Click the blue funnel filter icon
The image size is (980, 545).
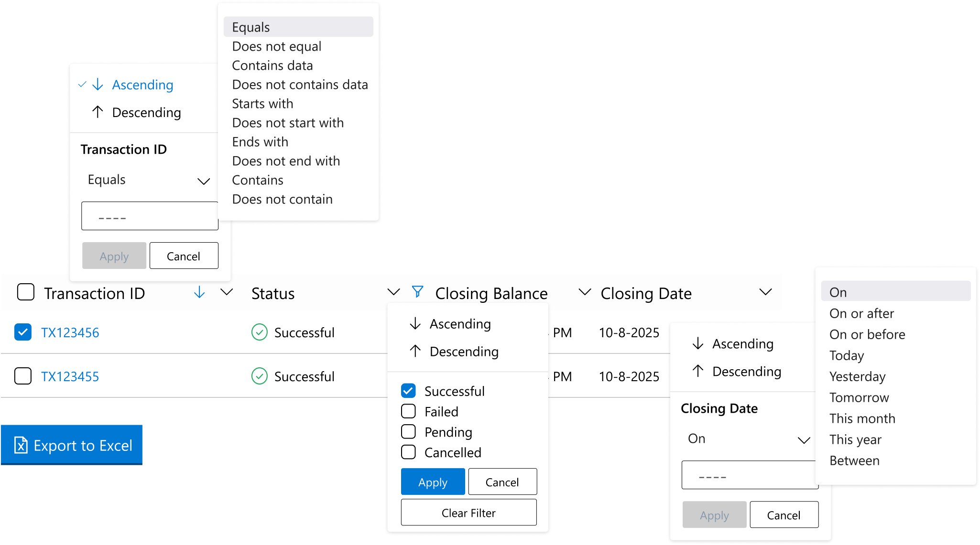click(x=417, y=292)
